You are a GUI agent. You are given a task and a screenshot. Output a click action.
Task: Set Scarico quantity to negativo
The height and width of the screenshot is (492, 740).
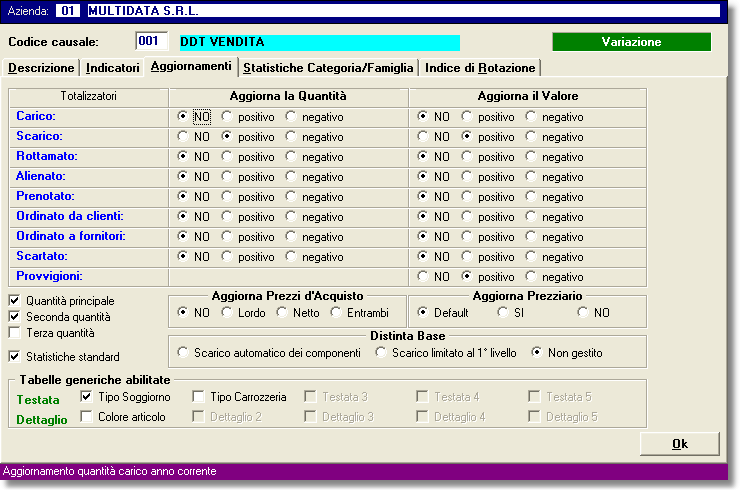tap(291, 136)
